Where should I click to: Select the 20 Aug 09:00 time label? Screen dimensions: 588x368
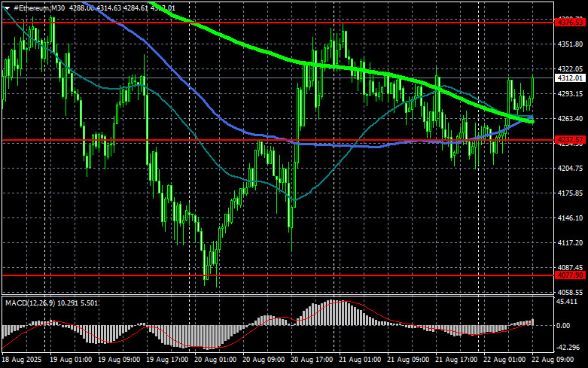coord(264,360)
